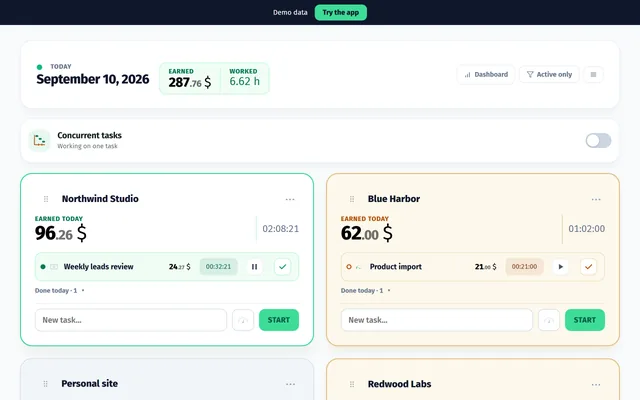Open the Dashboard view
640x400 pixels.
pos(486,75)
